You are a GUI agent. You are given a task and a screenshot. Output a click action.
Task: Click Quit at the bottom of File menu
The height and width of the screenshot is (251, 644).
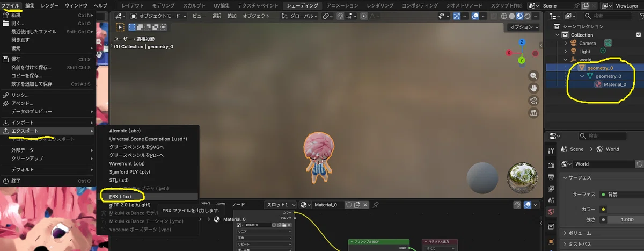coord(47,181)
